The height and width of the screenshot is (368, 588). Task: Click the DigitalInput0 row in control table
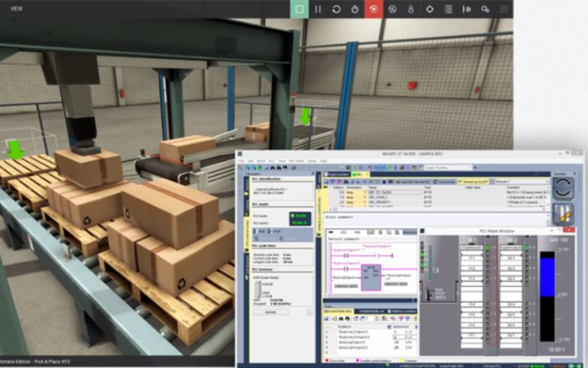[369, 332]
